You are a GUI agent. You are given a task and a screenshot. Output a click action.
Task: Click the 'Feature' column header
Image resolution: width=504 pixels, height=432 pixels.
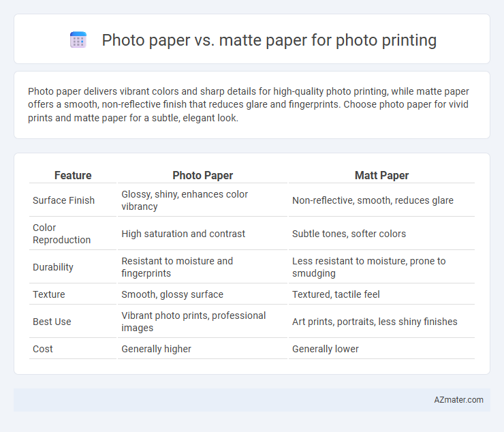[73, 175]
